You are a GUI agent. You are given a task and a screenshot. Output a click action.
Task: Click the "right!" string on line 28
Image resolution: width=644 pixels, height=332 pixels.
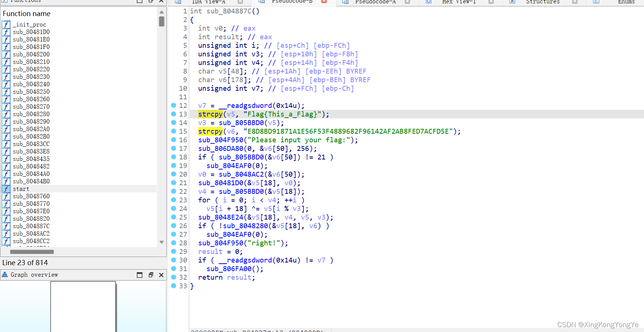pyautogui.click(x=264, y=243)
